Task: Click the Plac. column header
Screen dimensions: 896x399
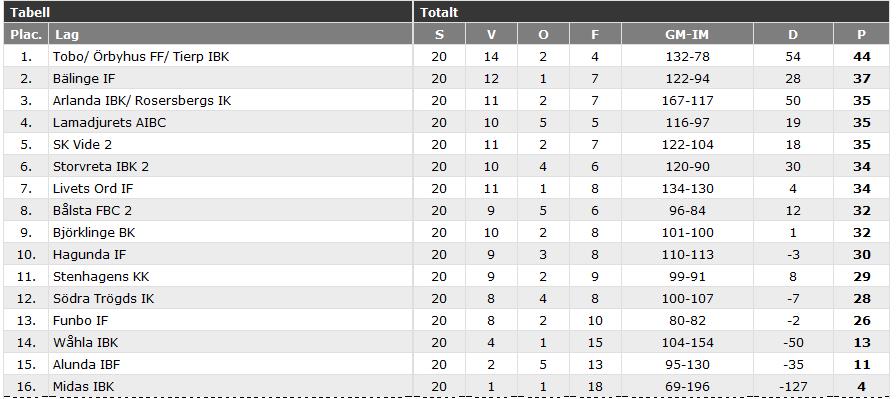Action: (26, 34)
